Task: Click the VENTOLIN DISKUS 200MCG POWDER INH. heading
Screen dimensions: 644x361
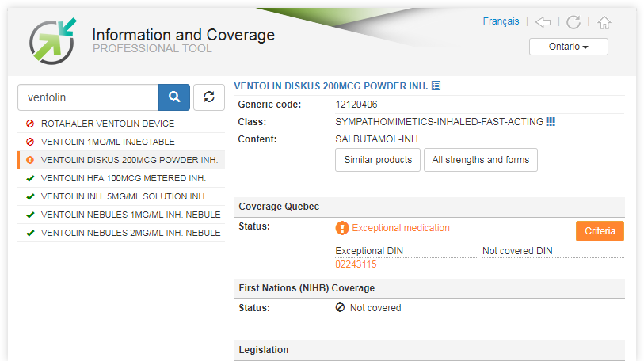Action: (330, 86)
